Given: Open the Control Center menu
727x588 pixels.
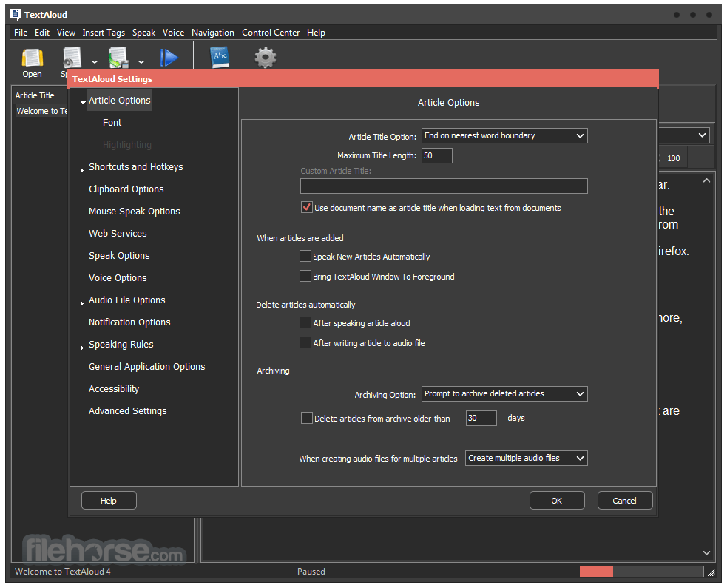Looking at the screenshot, I should [271, 33].
